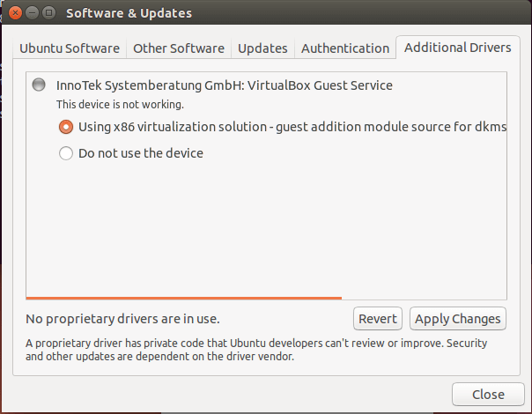The image size is (532, 414).
Task: Click the Apply Changes button
Action: pyautogui.click(x=458, y=319)
